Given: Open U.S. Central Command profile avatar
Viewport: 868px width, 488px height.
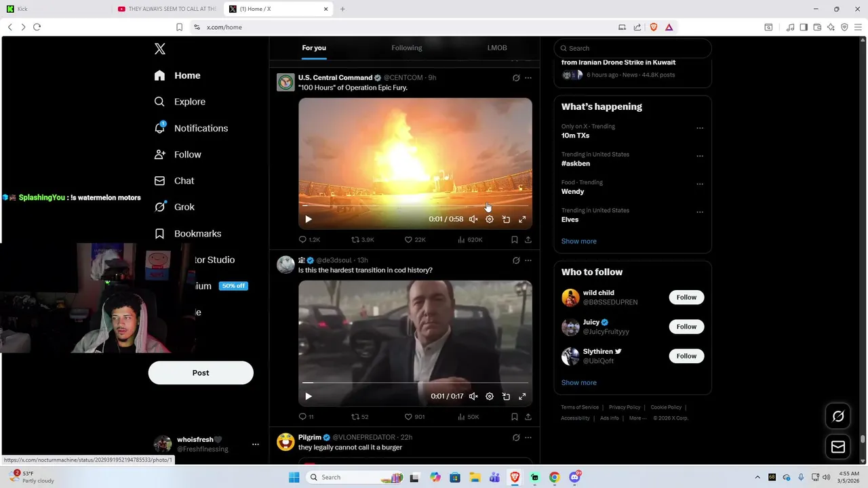Looking at the screenshot, I should [x=285, y=82].
